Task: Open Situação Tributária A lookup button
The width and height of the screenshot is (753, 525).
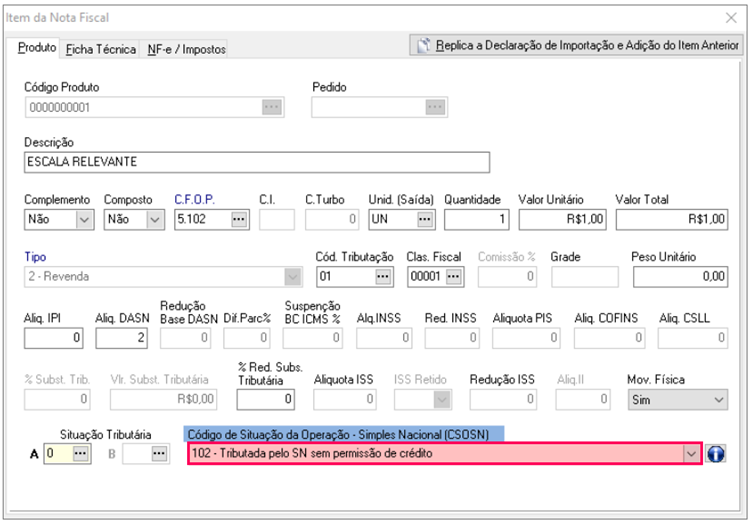Action: point(81,454)
